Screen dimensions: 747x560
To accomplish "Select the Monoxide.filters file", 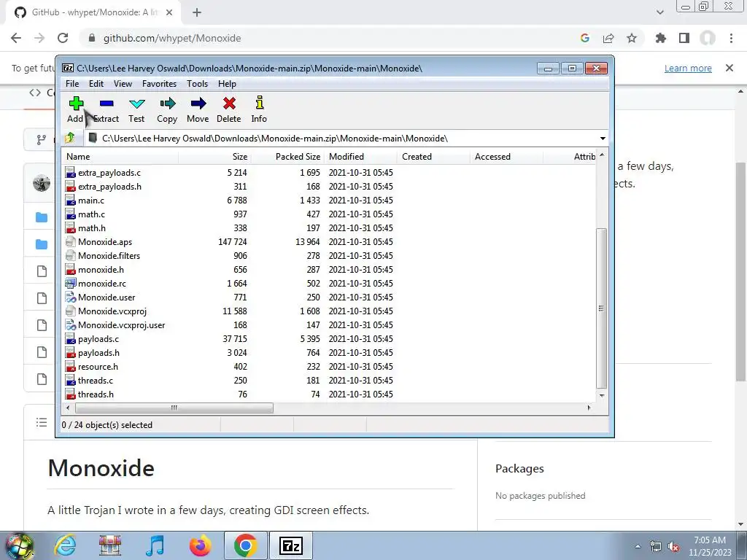I will coord(109,256).
